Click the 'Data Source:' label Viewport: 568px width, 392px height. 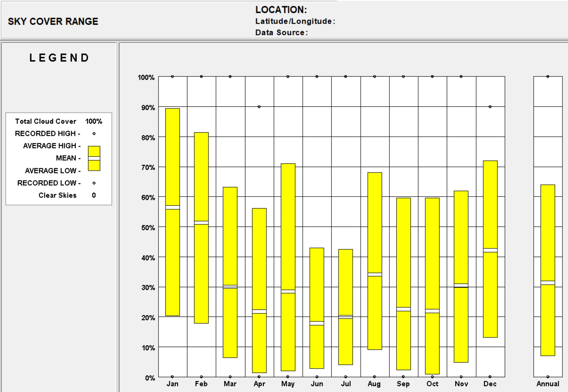[x=282, y=32]
